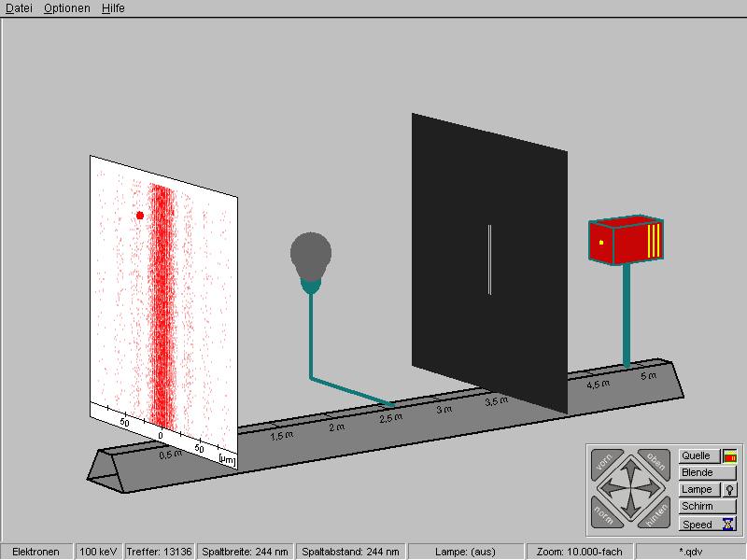Click the right arrow in rotation pad
The image size is (747, 560).
(x=649, y=487)
